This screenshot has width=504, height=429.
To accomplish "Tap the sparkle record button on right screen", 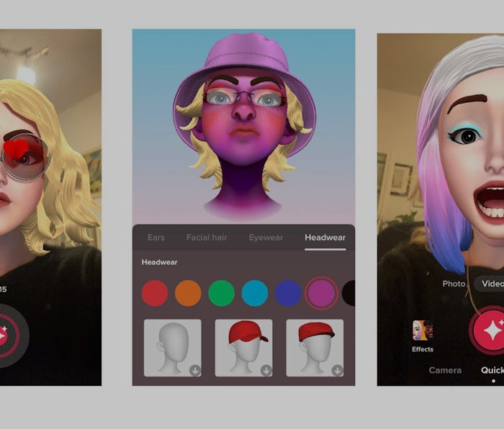I will 492,331.
